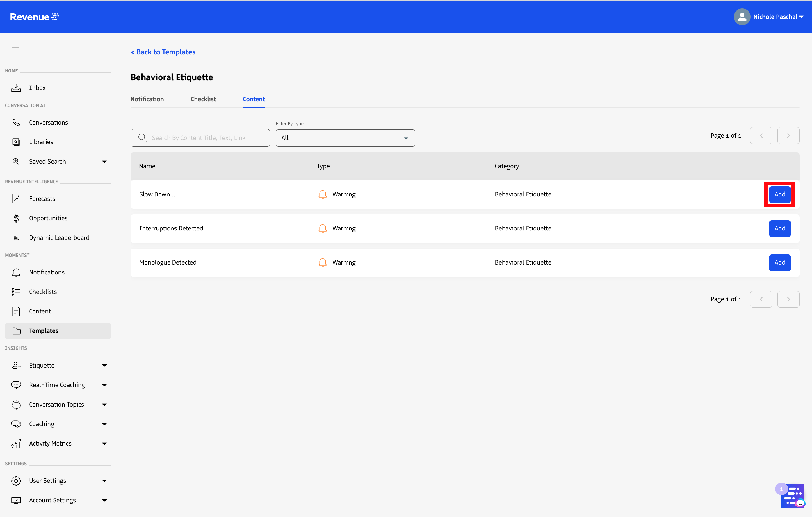
Task: Click the Saved Search magnifier icon
Action: [x=16, y=161]
